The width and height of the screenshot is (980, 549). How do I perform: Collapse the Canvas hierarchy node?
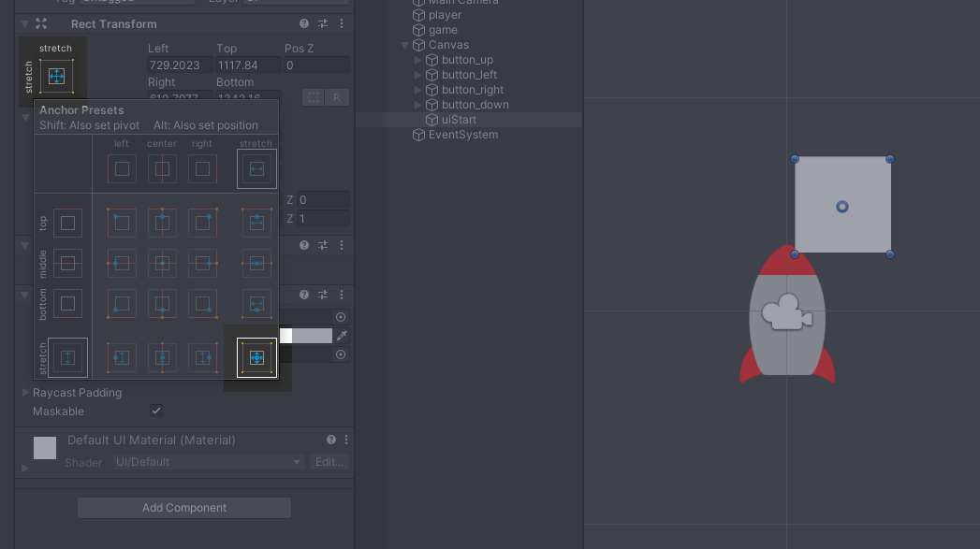pyautogui.click(x=404, y=45)
